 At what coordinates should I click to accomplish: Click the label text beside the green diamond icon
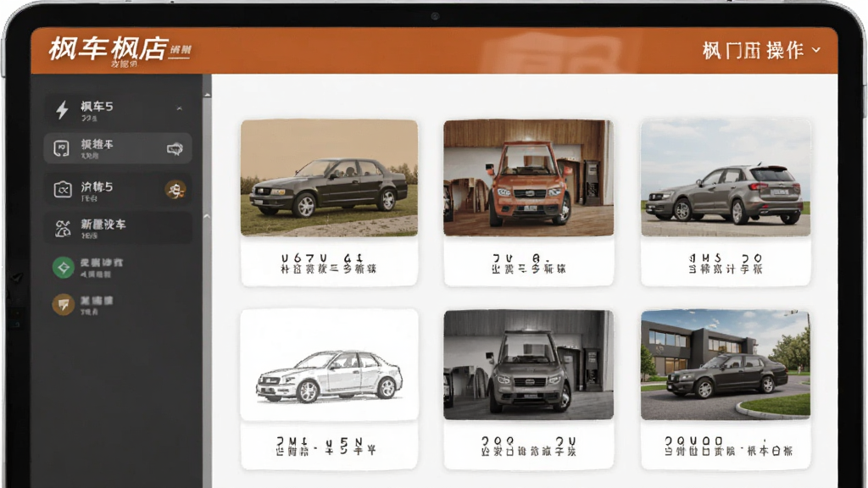tap(102, 267)
